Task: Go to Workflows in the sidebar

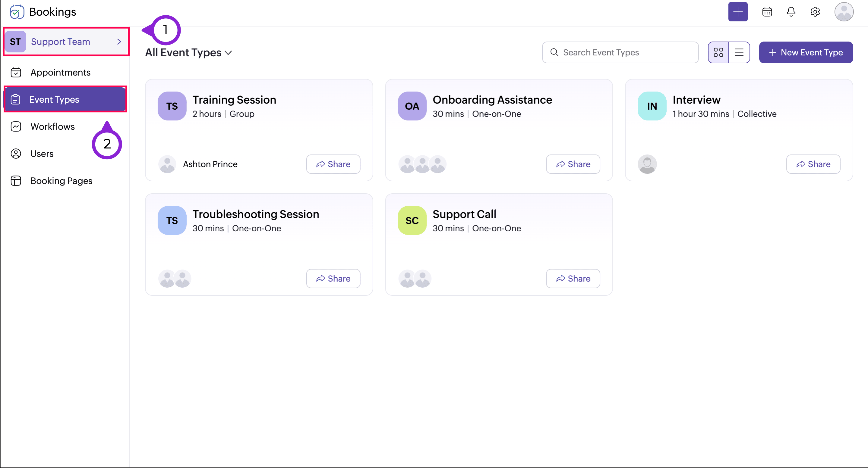Action: coord(52,126)
